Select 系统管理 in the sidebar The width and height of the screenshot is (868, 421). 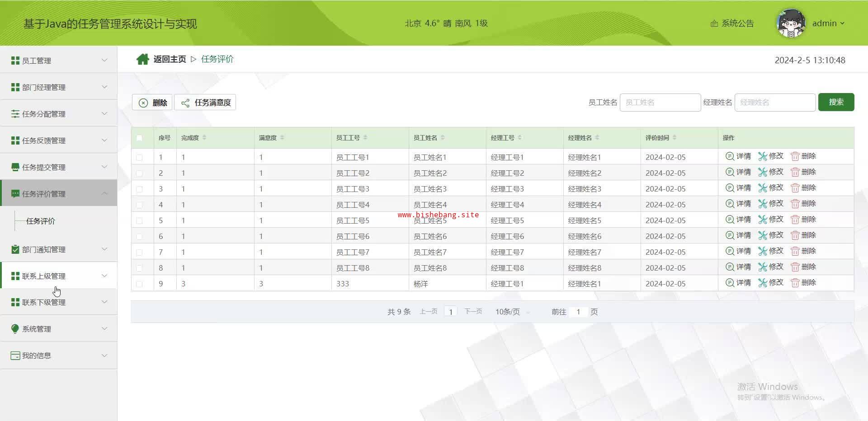(x=37, y=329)
